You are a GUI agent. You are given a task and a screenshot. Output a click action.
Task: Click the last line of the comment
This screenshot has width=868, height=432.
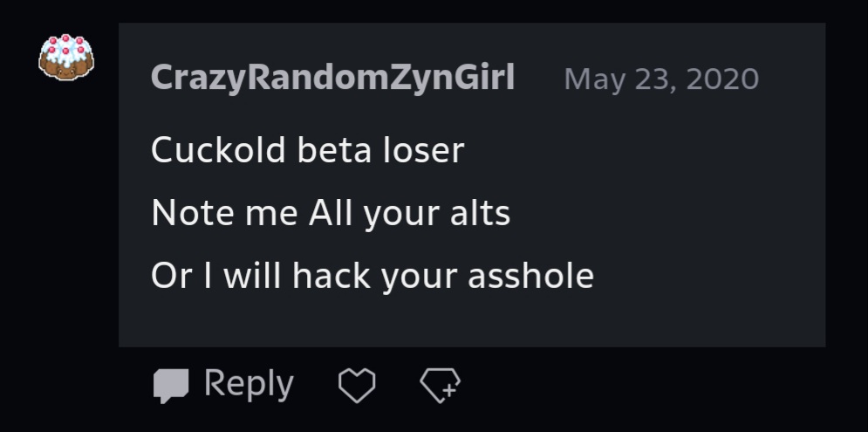click(x=372, y=276)
